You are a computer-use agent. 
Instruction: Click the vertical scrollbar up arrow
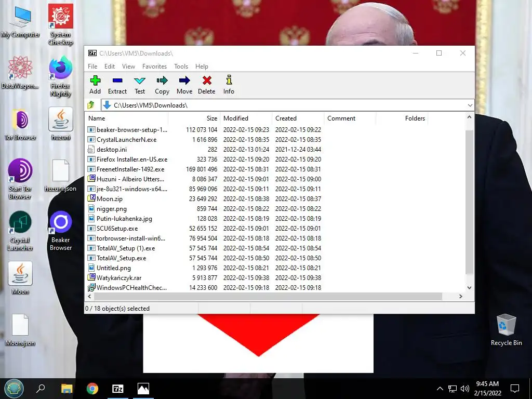click(469, 117)
